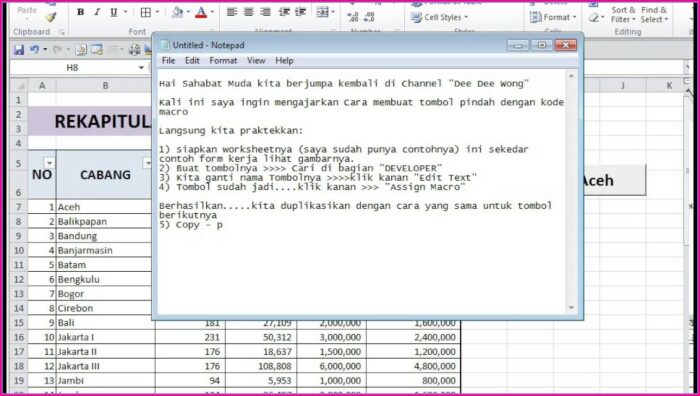Apply the red Font Color

[201, 13]
